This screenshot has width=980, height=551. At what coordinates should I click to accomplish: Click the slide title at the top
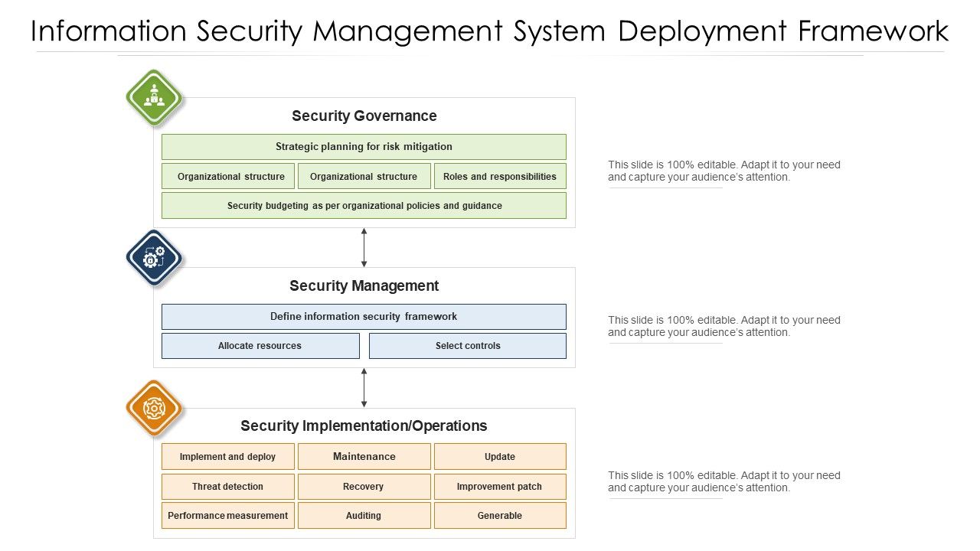489,31
